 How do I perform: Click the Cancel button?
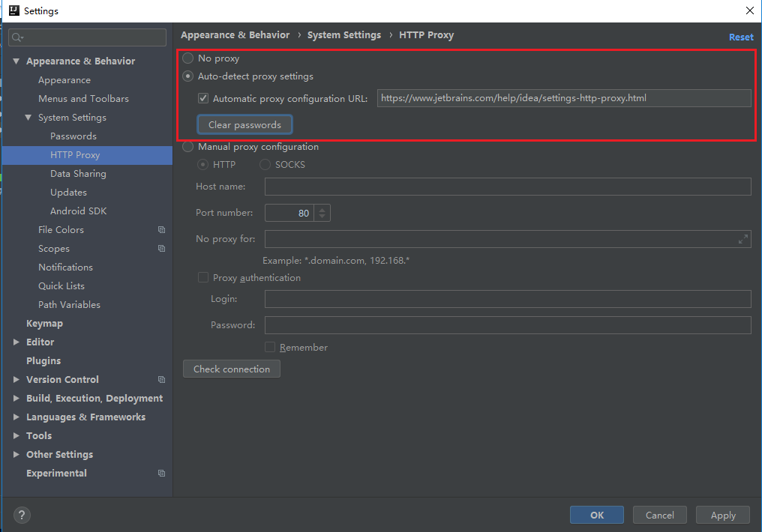(x=659, y=515)
